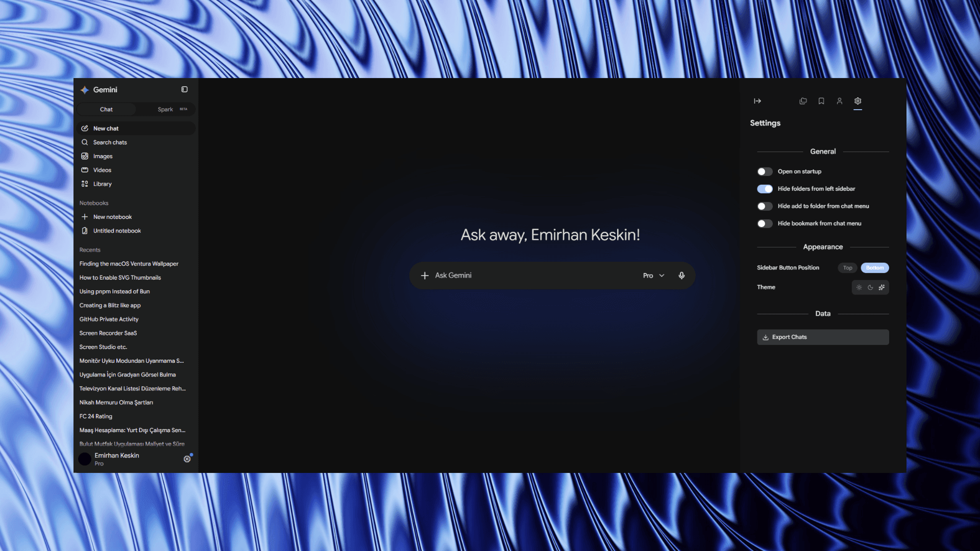The image size is (980, 551).
Task: Open the folders icon in right panel
Action: (803, 101)
